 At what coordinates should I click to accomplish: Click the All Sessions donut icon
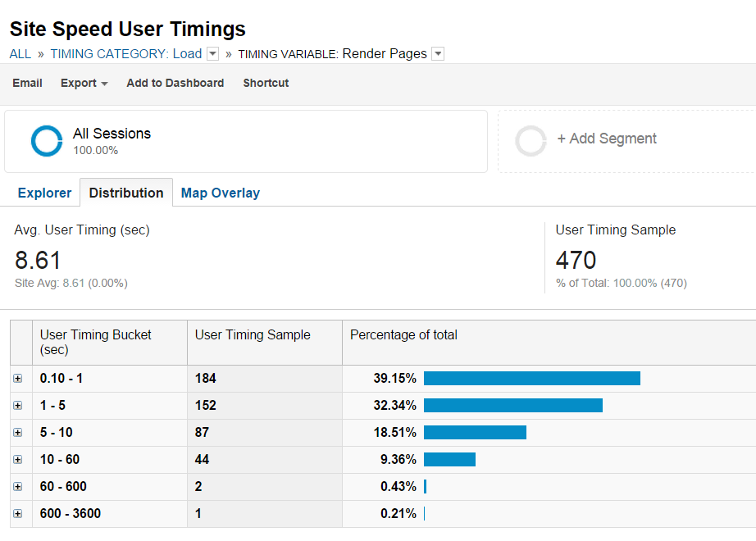(47, 141)
